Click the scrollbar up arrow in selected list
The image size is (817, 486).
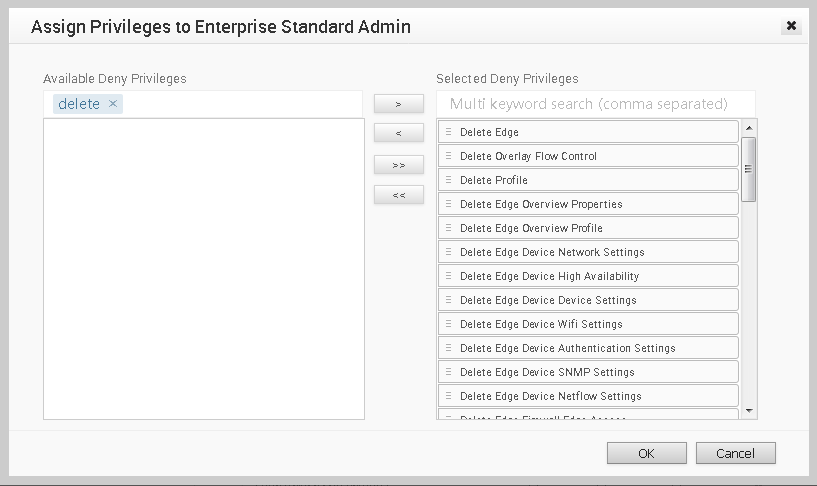pos(749,128)
